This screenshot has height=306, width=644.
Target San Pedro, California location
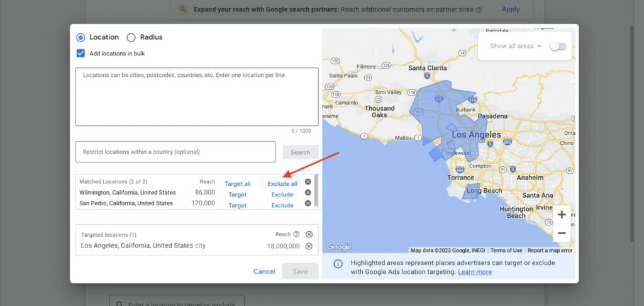(x=238, y=205)
